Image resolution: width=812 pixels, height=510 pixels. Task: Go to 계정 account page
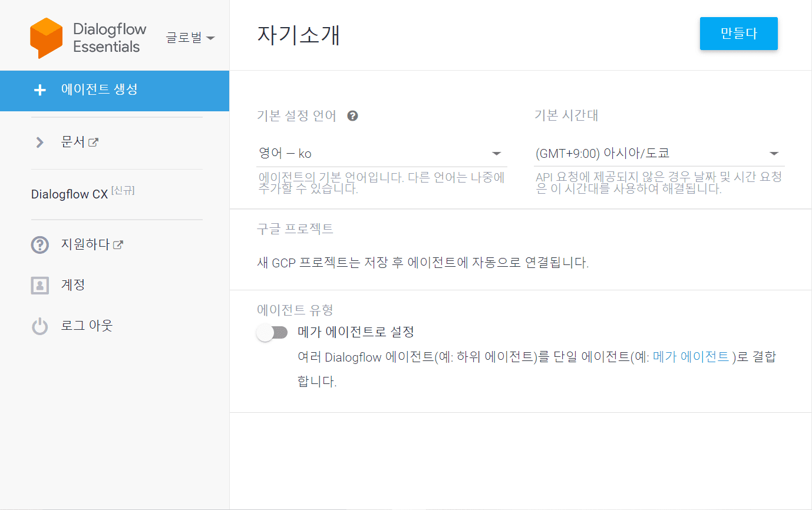(x=73, y=285)
